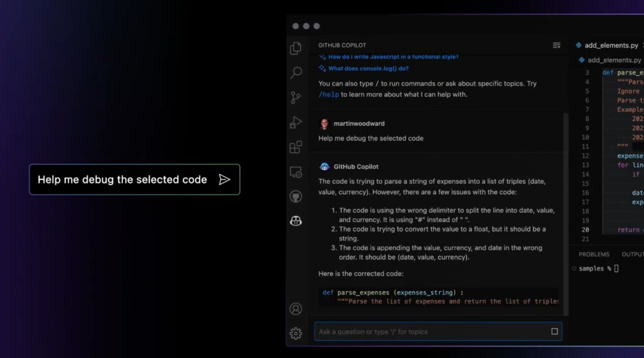Click the functional style Javascript suggestion
Image resolution: width=644 pixels, height=358 pixels.
tap(393, 57)
